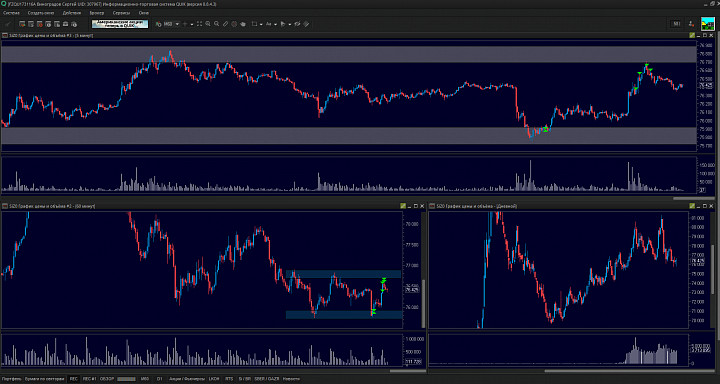Select the rectangle drawing tool

(254, 24)
